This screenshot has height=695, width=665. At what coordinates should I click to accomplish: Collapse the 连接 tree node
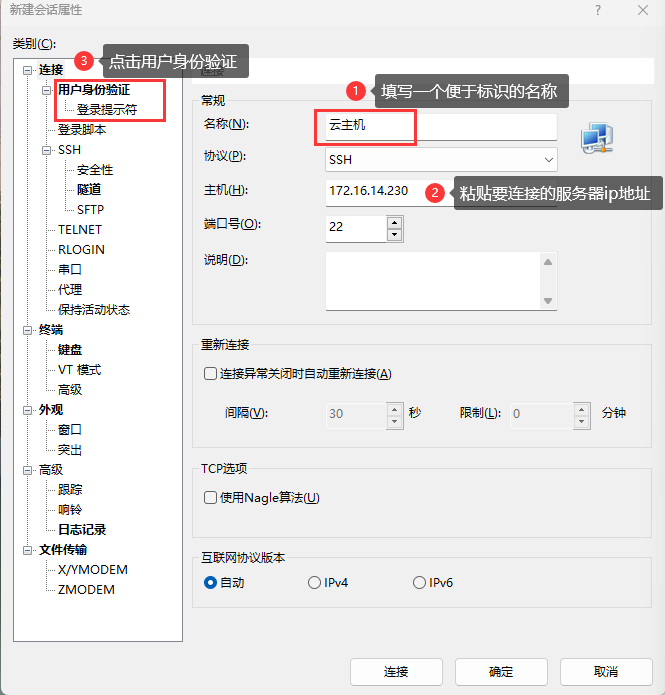(x=27, y=70)
